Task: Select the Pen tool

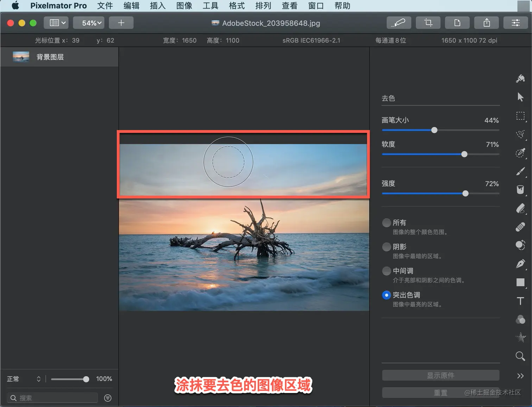Action: tap(520, 264)
